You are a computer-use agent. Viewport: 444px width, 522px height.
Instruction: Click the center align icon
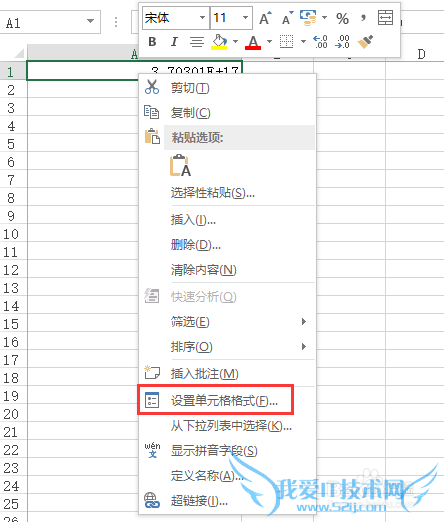[197, 42]
